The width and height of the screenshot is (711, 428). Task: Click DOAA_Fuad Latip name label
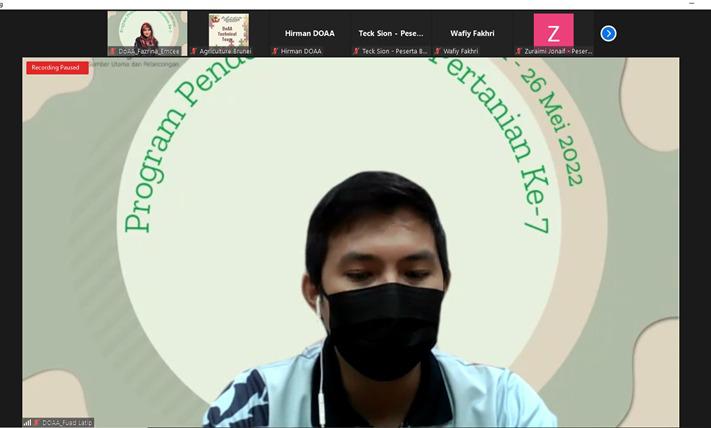(67, 423)
